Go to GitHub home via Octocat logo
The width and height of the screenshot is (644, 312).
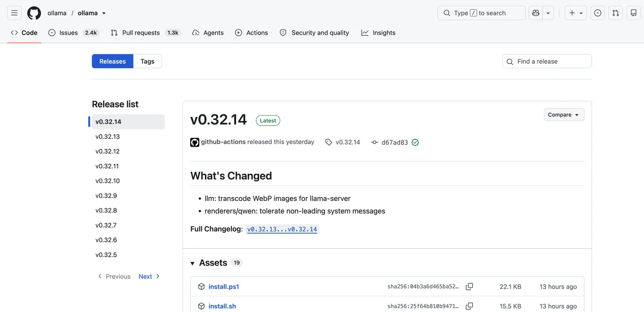point(34,13)
